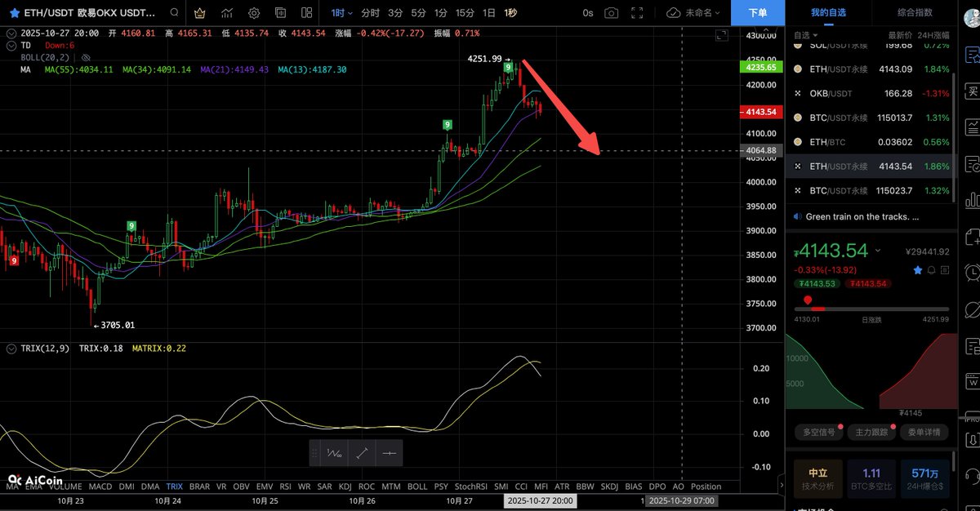Click the blue 下单 order button
Viewport: 980px width, 511px height.
757,13
